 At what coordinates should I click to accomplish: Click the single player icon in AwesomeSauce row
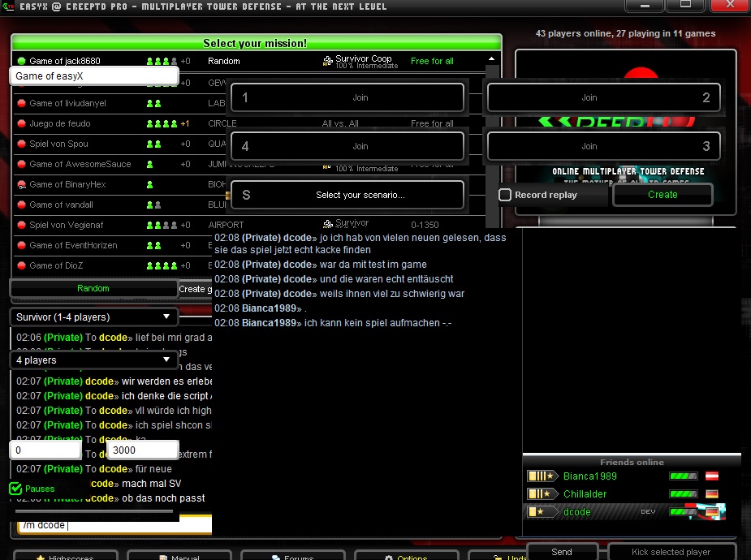pos(150,164)
